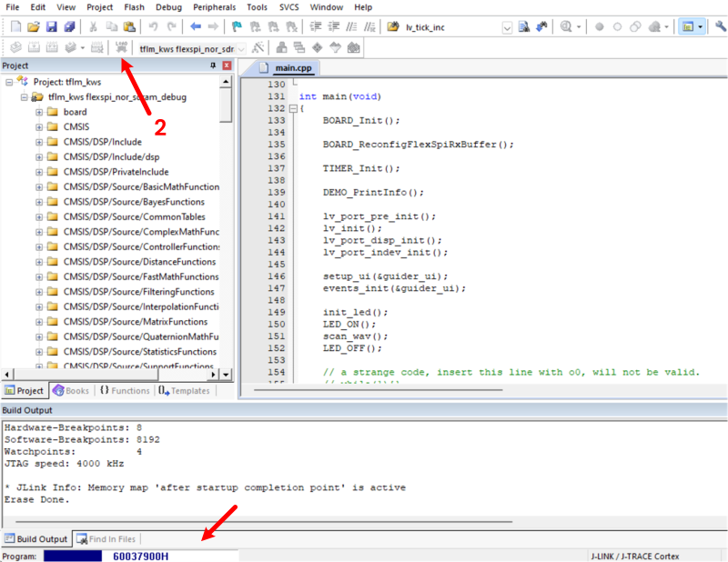Image resolution: width=728 pixels, height=562 pixels.
Task: Expand the board folder in project tree
Action: 39,112
